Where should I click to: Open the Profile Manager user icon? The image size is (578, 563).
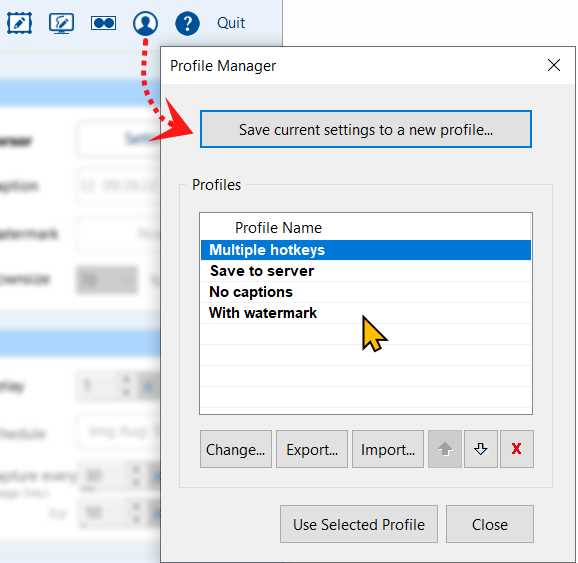(x=146, y=23)
